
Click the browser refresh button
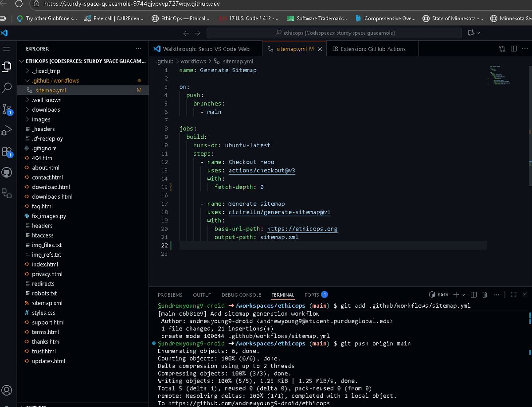tap(18, 4)
